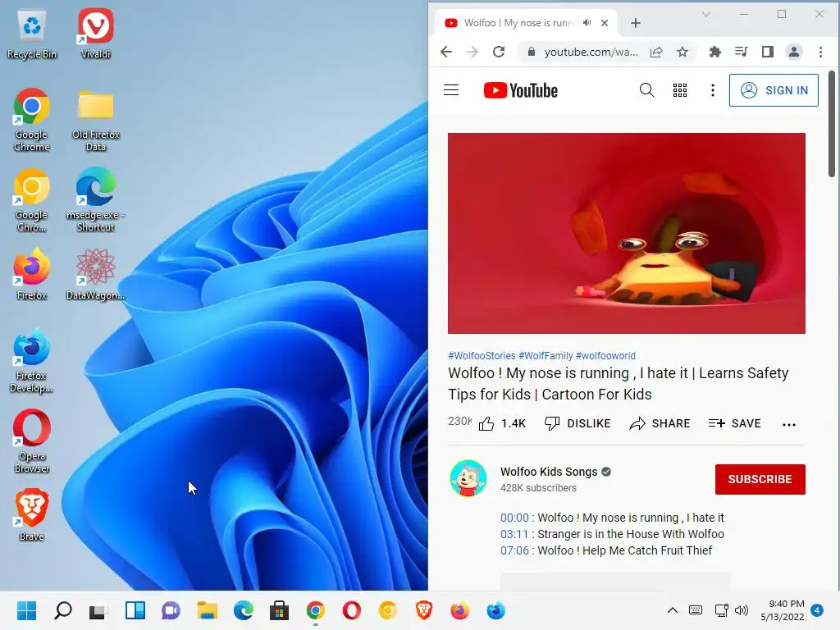Open notification center badge
The height and width of the screenshot is (630, 840).
[x=817, y=609]
